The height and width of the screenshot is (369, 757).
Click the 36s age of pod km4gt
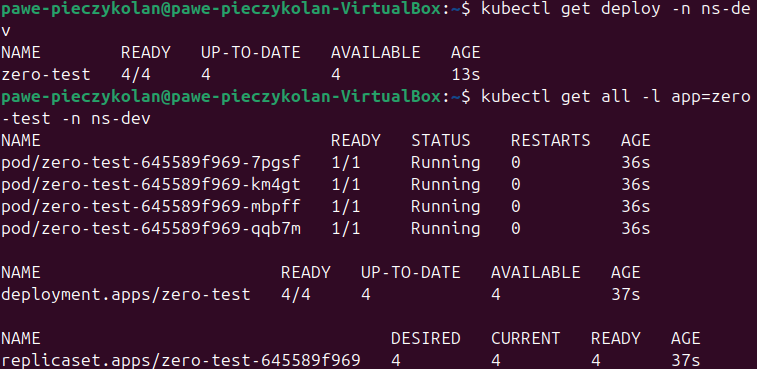coord(635,185)
